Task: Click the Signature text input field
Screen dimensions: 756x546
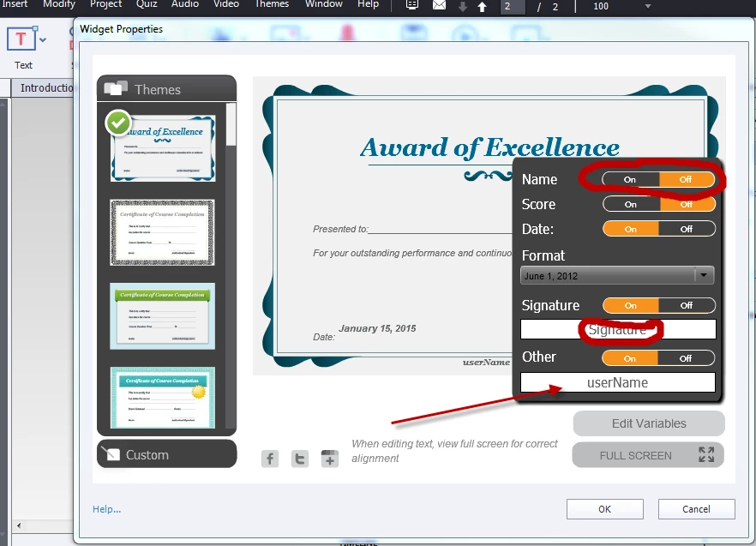Action: coord(618,330)
